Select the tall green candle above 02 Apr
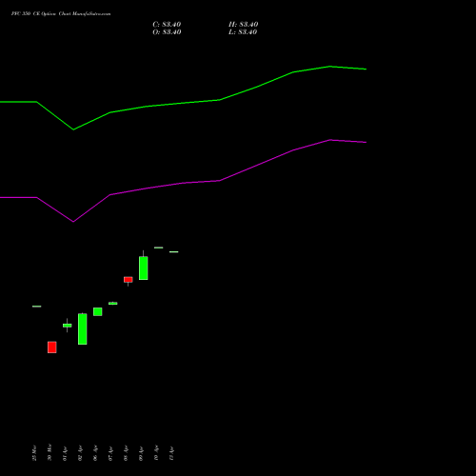Screen dimensions: 476x476 pos(83,328)
